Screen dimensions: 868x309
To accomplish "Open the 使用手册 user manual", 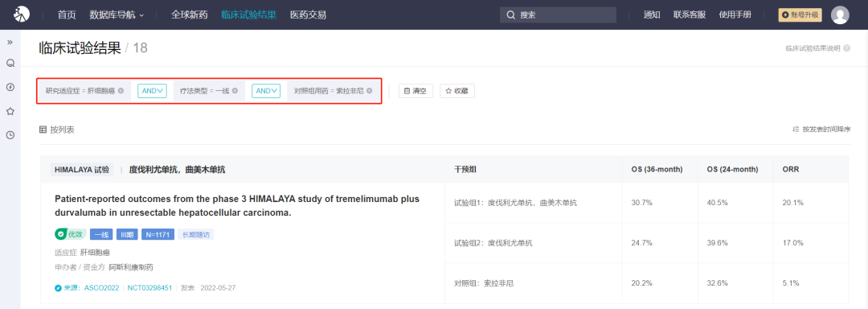I will (735, 15).
